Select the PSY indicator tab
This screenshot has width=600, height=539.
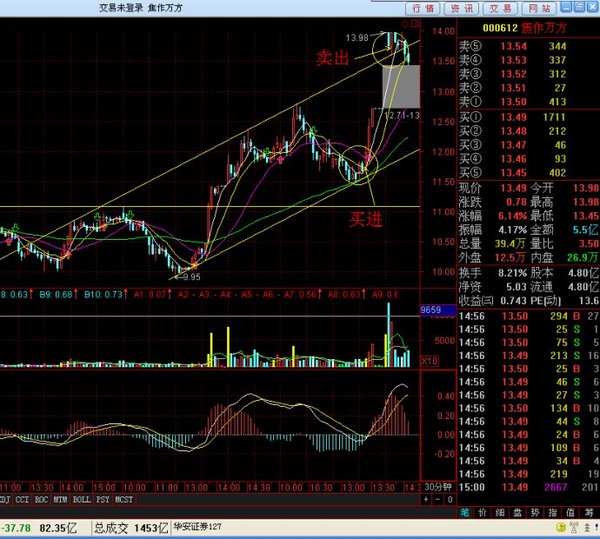click(x=103, y=500)
